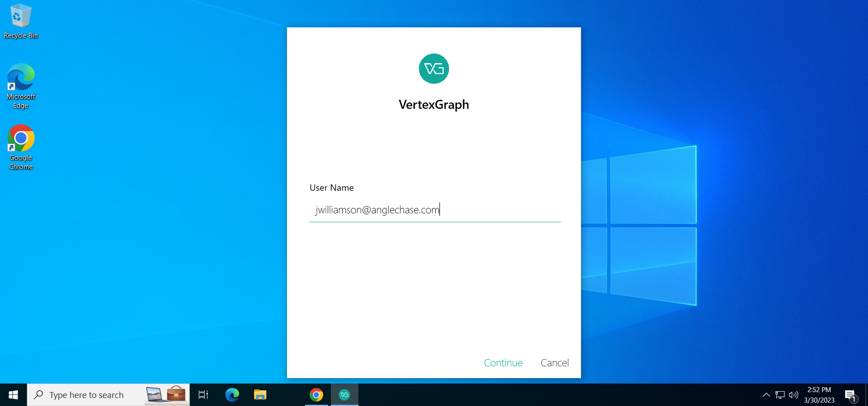Click the VertexGraph heading text
The image size is (868, 406).
pyautogui.click(x=434, y=105)
